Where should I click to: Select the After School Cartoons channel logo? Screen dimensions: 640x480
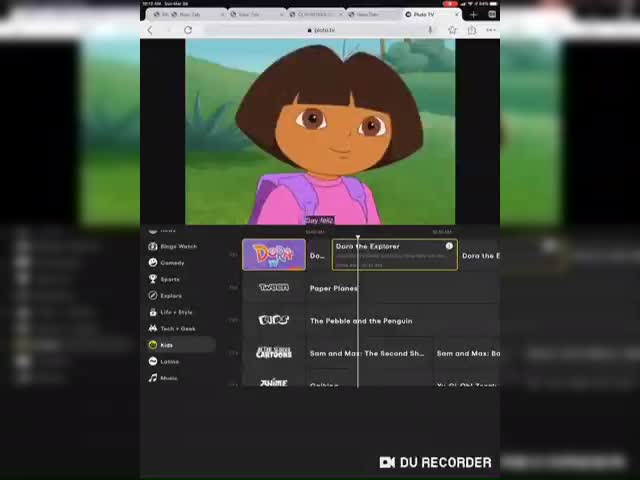click(274, 352)
